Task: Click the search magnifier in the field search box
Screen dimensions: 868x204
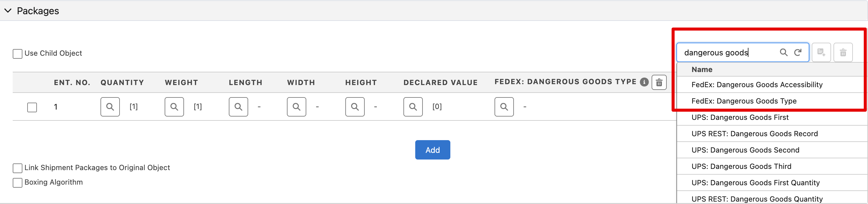Action: point(784,53)
